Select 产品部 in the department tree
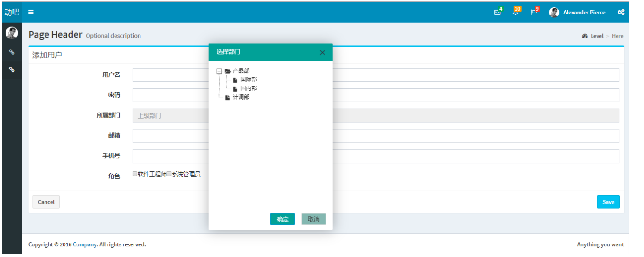 (x=241, y=71)
